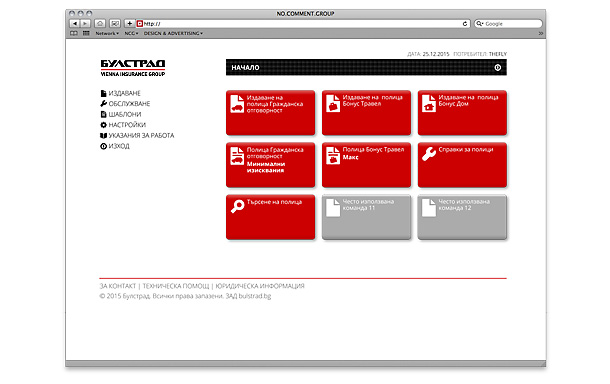The width and height of the screenshot is (610, 384).
Task: Click the wrench icon beside ОБСЛУЖВАНЕ
Action: coord(103,104)
